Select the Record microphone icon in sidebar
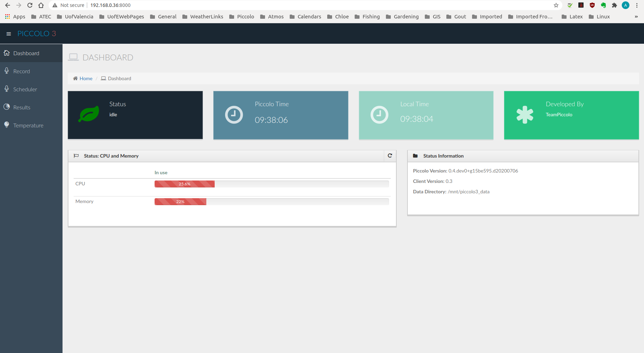Screen dimensions: 644x353 [7, 71]
